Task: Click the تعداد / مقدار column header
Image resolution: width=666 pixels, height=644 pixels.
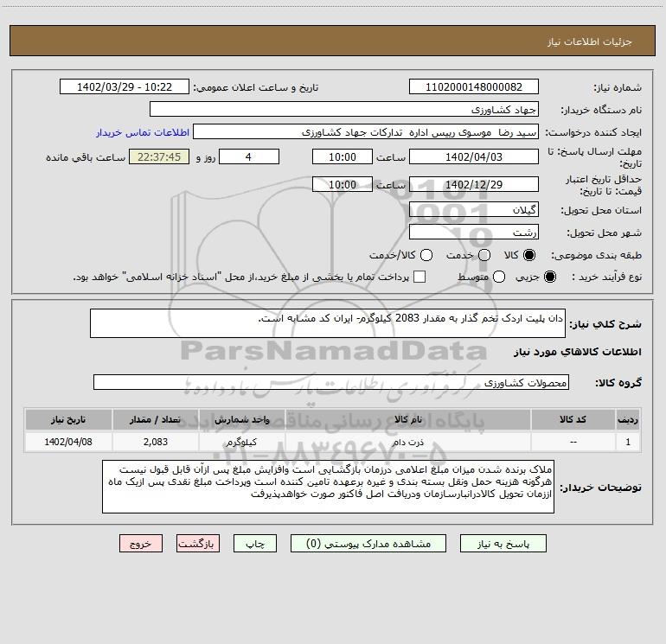Action: click(156, 420)
